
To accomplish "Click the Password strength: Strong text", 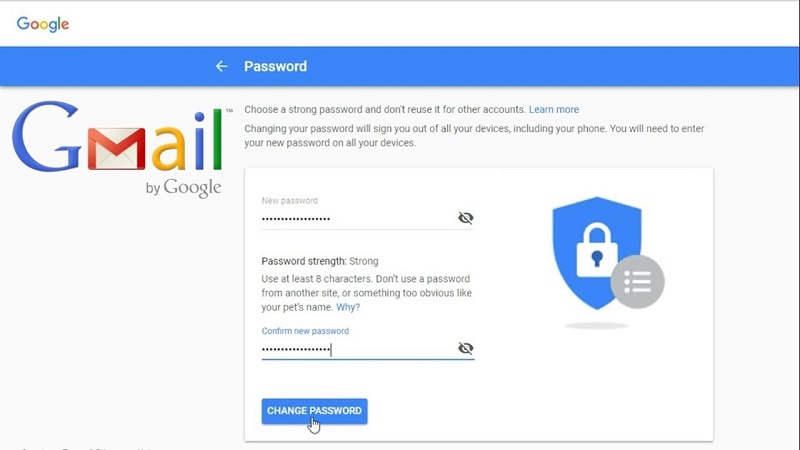I will pyautogui.click(x=320, y=261).
